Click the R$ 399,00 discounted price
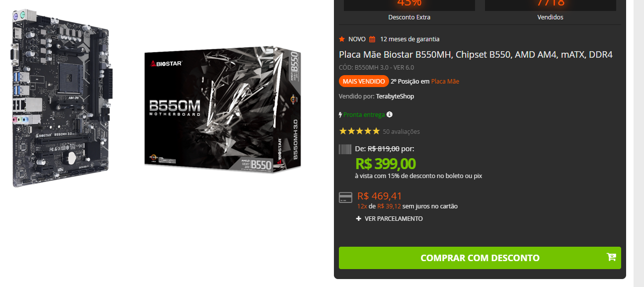The width and height of the screenshot is (644, 287). click(386, 163)
